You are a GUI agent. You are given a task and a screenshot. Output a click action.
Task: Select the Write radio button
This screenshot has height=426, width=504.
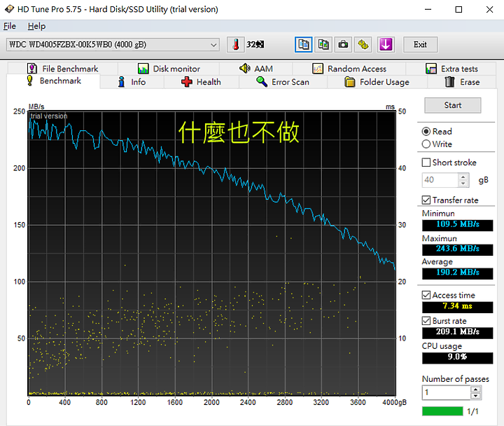[426, 144]
